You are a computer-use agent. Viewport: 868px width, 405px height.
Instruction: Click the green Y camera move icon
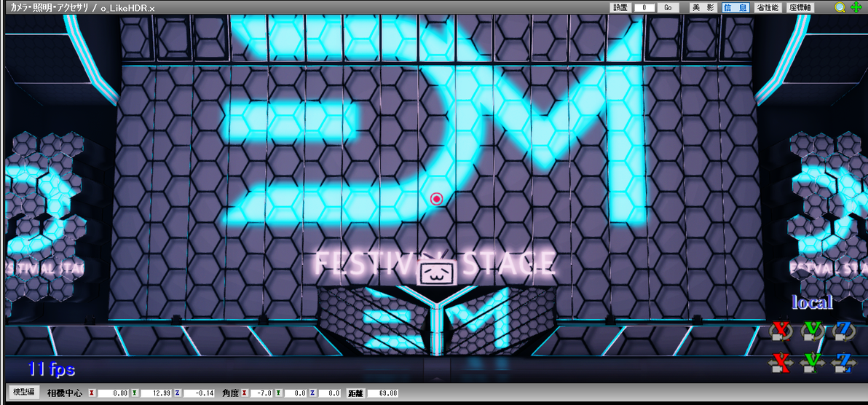[812, 363]
